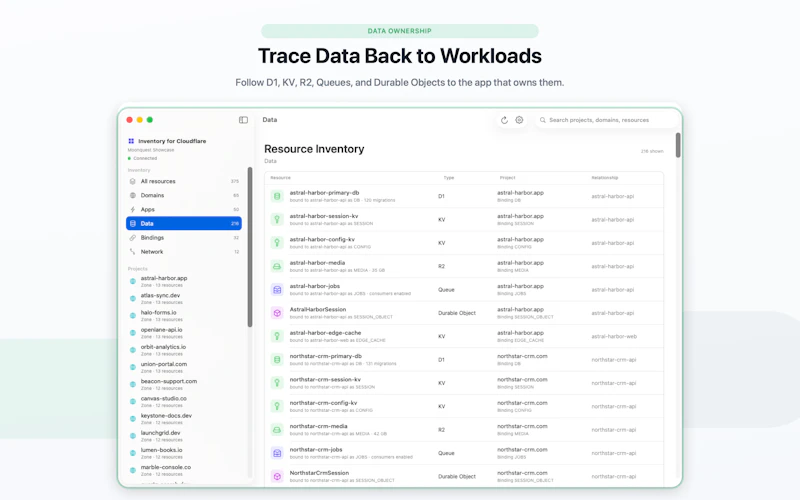800x500 pixels.
Task: Click Durable Object icon for AstralHarborSession
Action: coord(277,313)
